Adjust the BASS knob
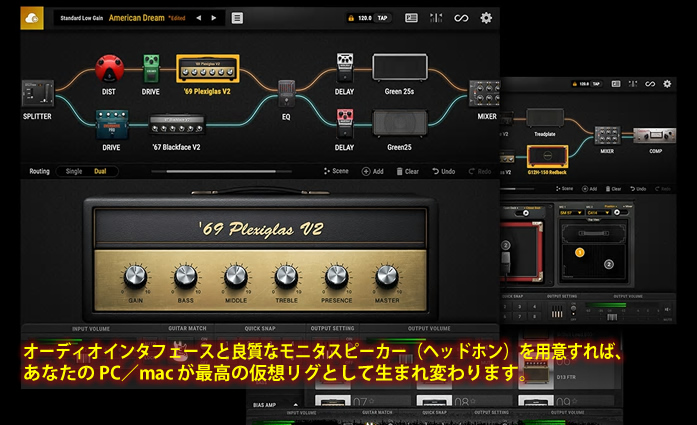The width and height of the screenshot is (697, 425). 185,276
